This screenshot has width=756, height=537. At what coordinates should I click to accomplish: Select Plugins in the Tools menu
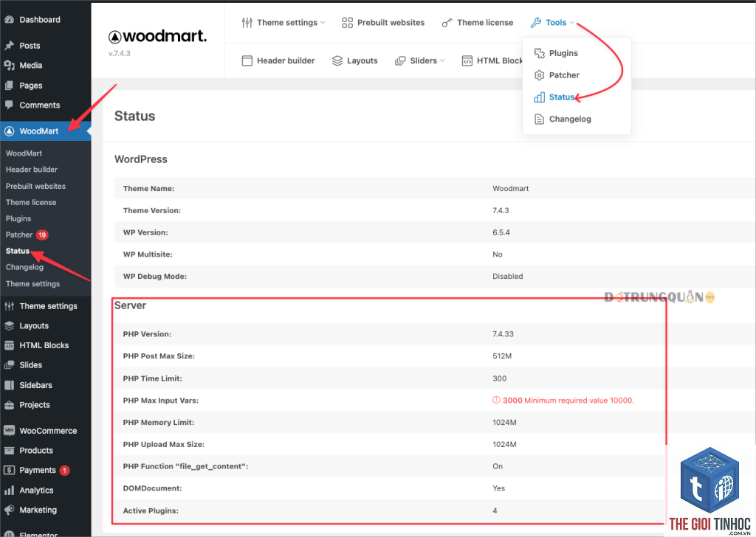(x=563, y=53)
